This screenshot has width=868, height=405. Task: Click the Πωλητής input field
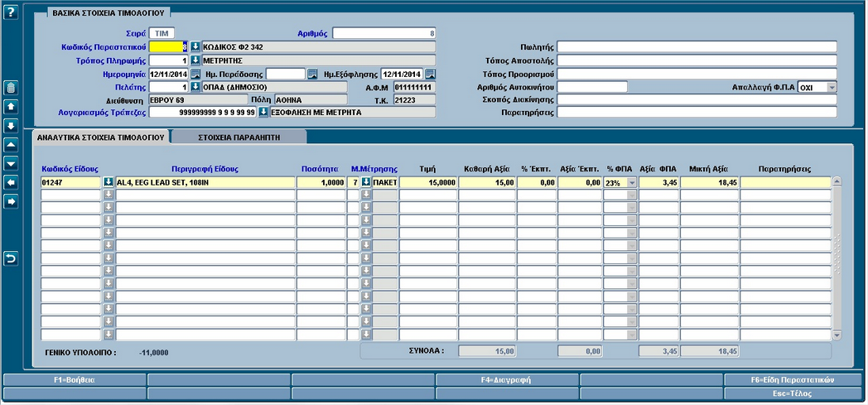[x=697, y=46]
